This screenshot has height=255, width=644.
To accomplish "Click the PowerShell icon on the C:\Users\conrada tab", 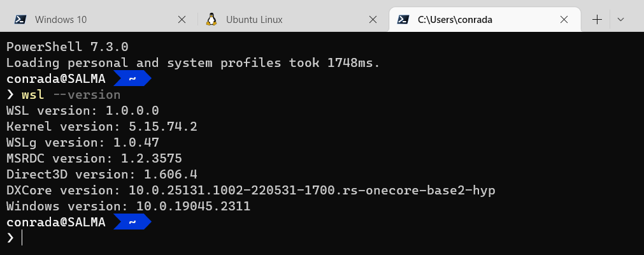I will (x=403, y=19).
